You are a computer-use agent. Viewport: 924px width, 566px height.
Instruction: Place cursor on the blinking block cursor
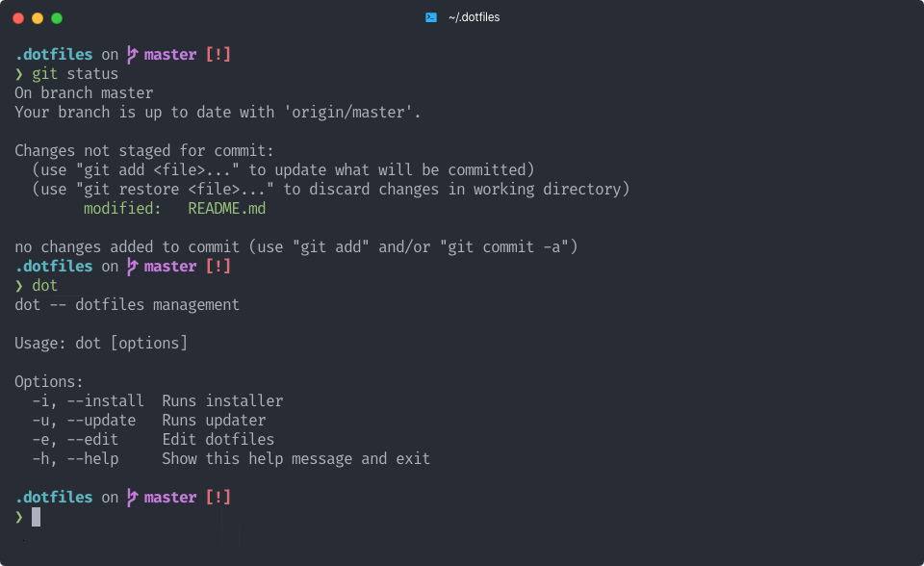[37, 517]
